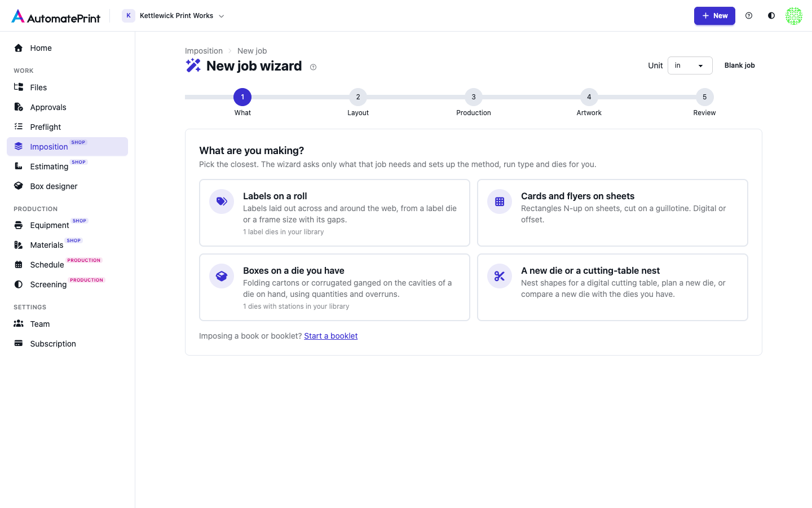Jump to wizard step 5 Review
812x508 pixels.
coord(704,102)
